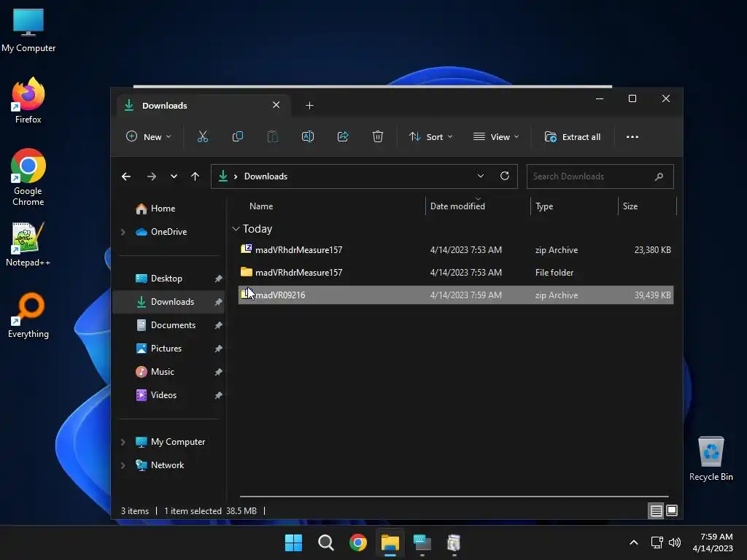The height and width of the screenshot is (560, 747).
Task: Open Firefox from the desktop
Action: tap(28, 101)
